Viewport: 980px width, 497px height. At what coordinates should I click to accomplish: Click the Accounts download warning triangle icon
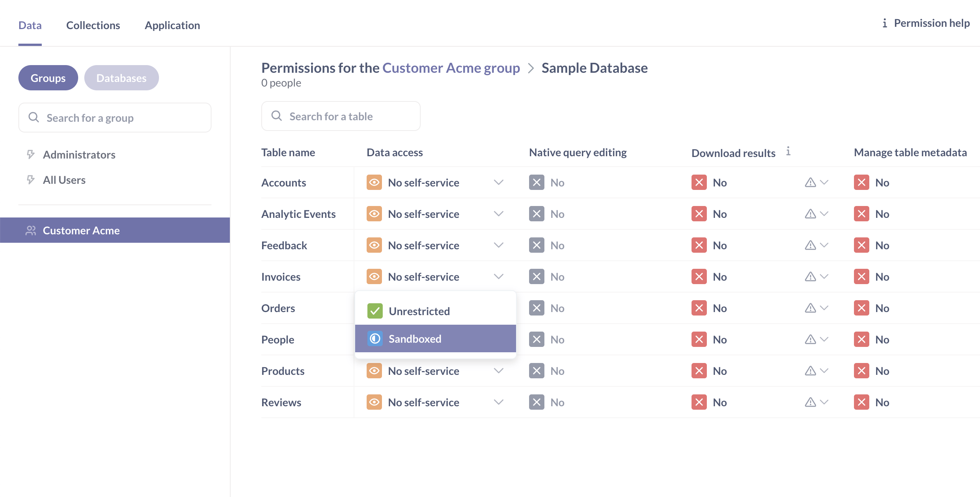(x=810, y=183)
